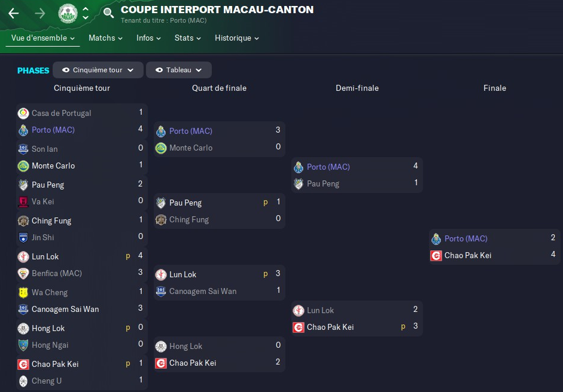The image size is (563, 392).
Task: Click Casa de Portugal club crest
Action: pos(23,113)
